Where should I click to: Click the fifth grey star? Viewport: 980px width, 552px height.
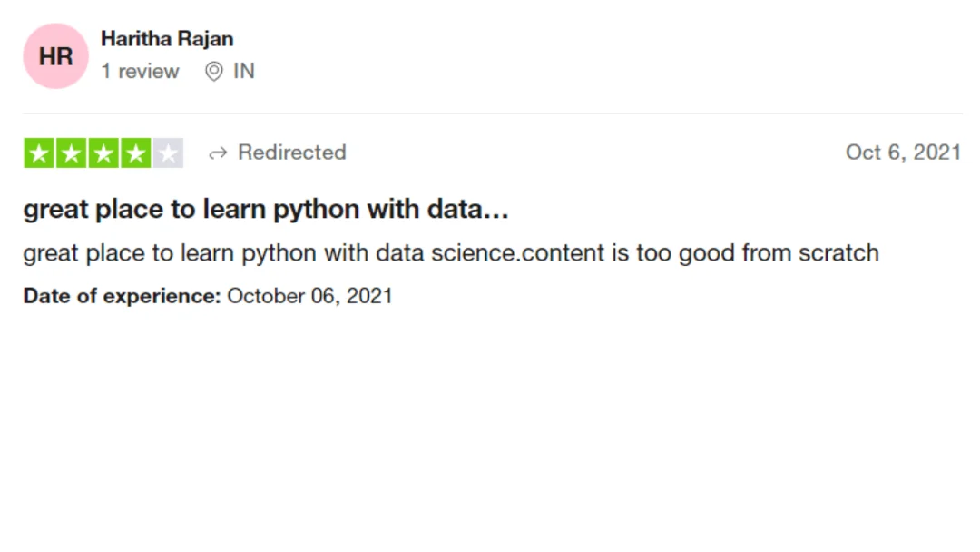(x=168, y=153)
